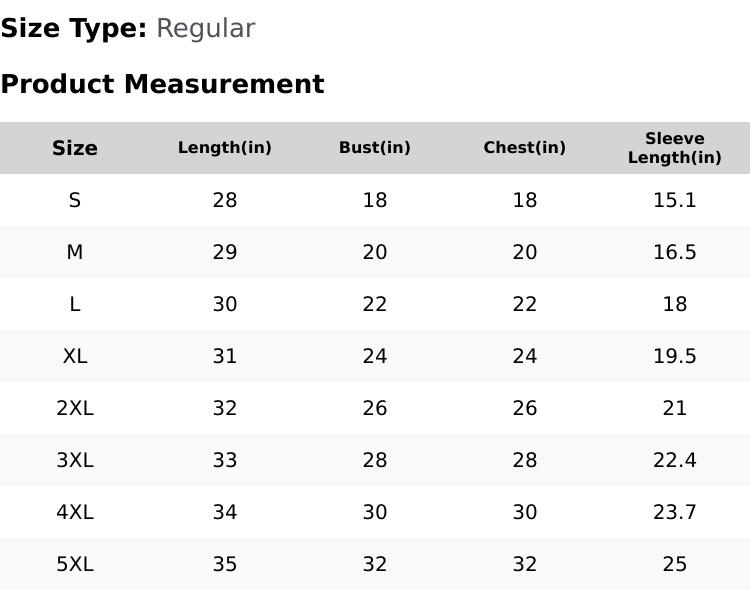
Task: Click the Length(in) column header
Action: pyautogui.click(x=225, y=148)
